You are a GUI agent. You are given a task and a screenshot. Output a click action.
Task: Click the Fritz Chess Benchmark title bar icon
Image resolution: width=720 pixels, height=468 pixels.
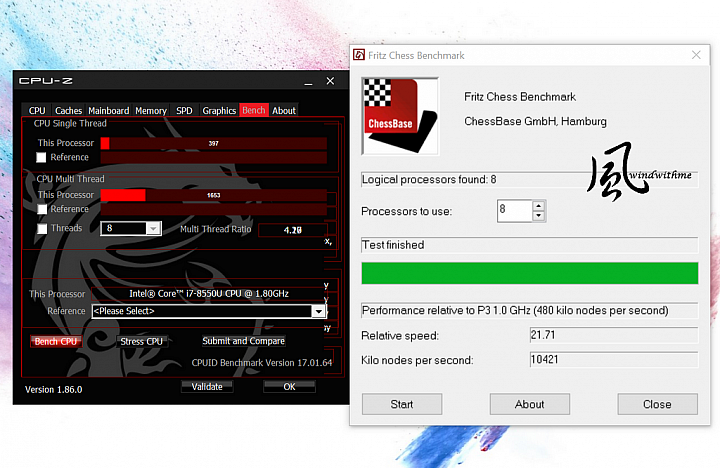359,55
